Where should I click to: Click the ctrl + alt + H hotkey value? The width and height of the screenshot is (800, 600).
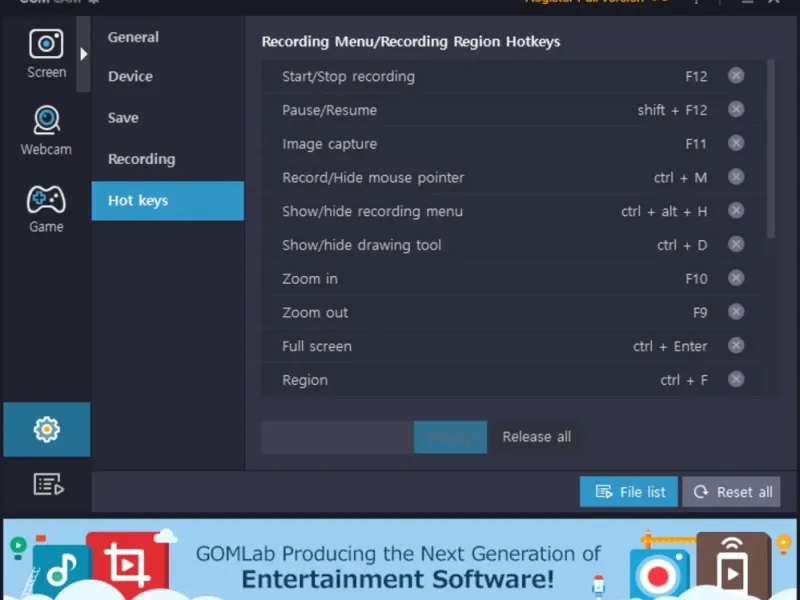pyautogui.click(x=664, y=211)
